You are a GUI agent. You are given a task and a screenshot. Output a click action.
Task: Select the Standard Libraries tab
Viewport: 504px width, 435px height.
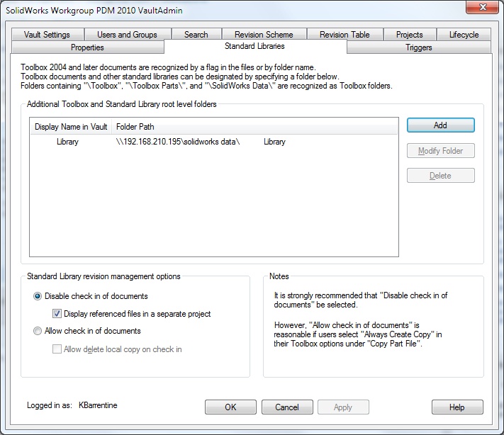(x=254, y=46)
